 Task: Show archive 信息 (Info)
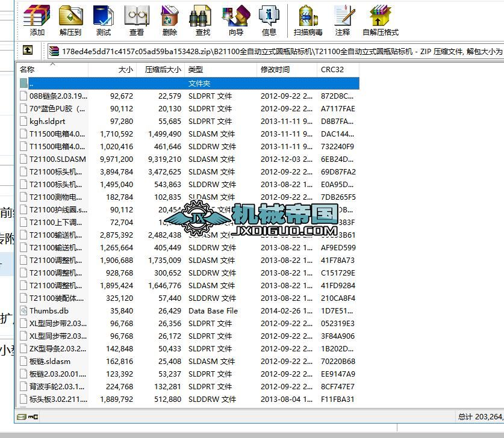click(269, 20)
